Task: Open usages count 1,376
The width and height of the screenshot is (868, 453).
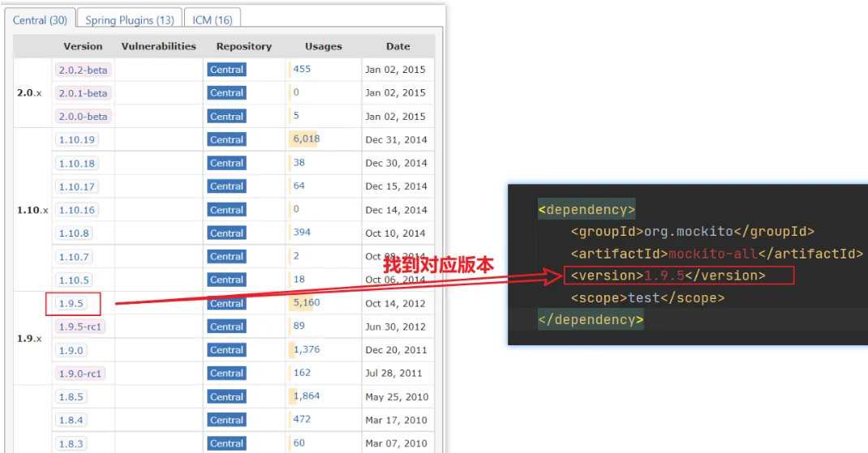Action: pyautogui.click(x=306, y=349)
